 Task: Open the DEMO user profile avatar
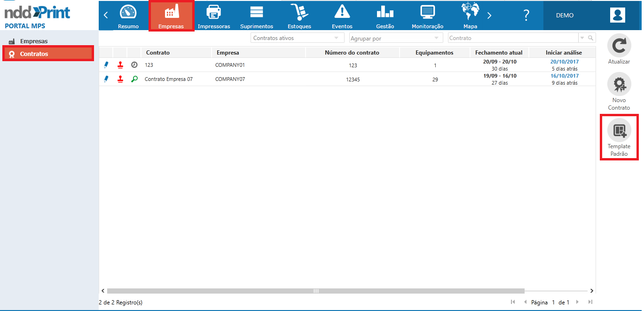617,15
